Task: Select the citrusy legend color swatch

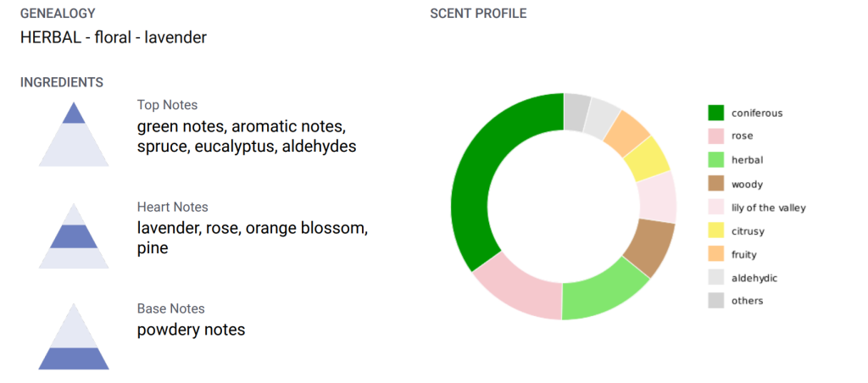Action: [x=716, y=230]
